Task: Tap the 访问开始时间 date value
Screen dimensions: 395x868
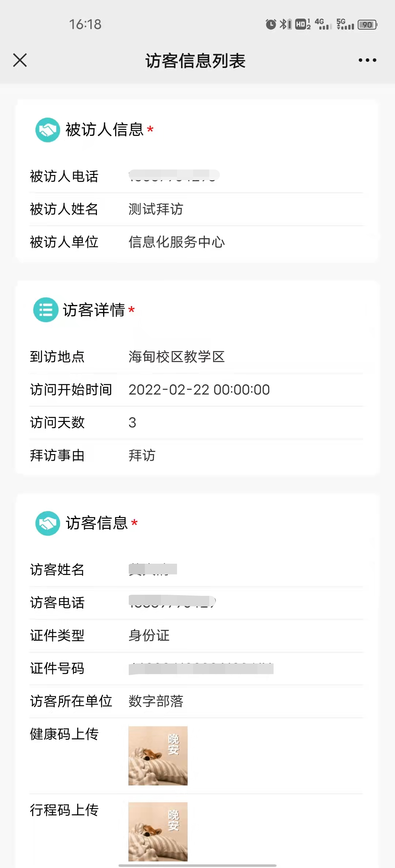Action: 199,390
